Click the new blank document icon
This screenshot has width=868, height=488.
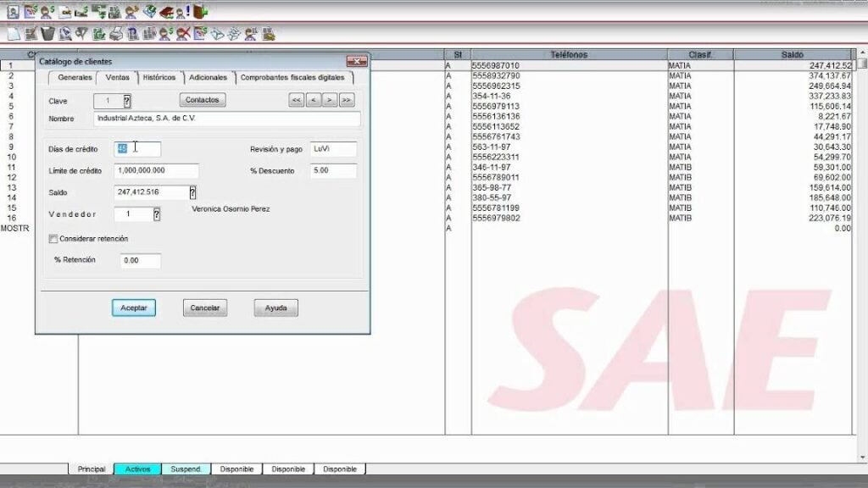click(14, 34)
